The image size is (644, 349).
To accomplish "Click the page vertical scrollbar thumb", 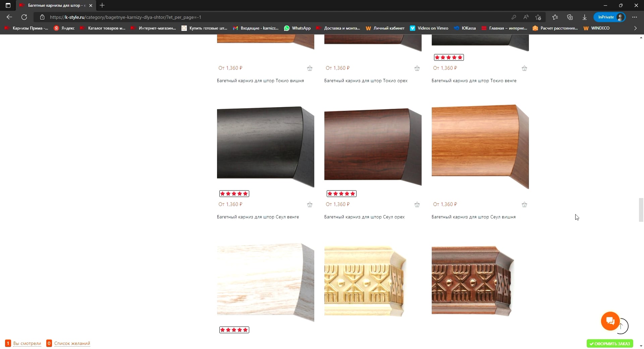I will coord(641,210).
